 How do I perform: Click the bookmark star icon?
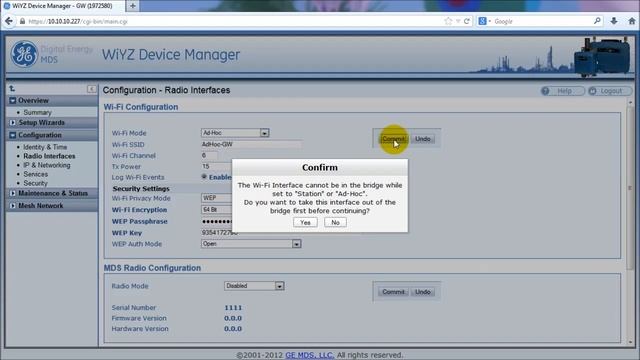[448, 21]
